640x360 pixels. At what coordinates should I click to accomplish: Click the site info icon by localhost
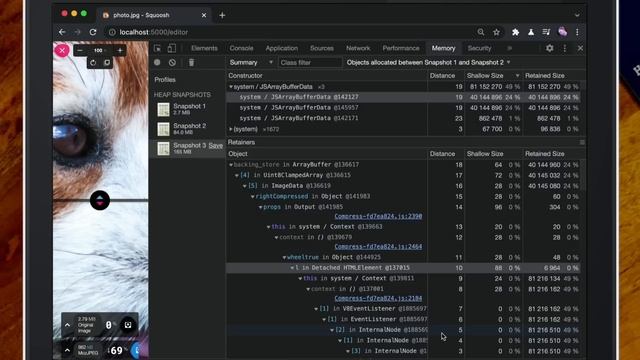[112, 32]
